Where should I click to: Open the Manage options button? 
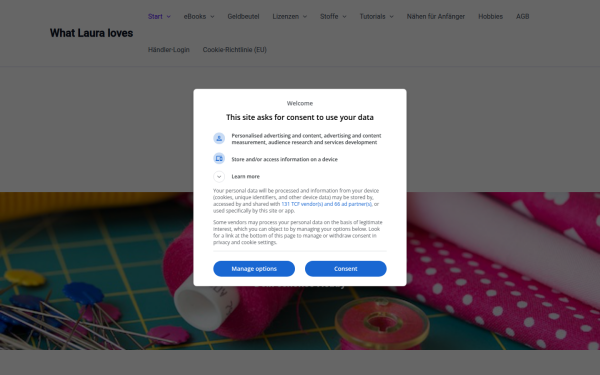254,269
